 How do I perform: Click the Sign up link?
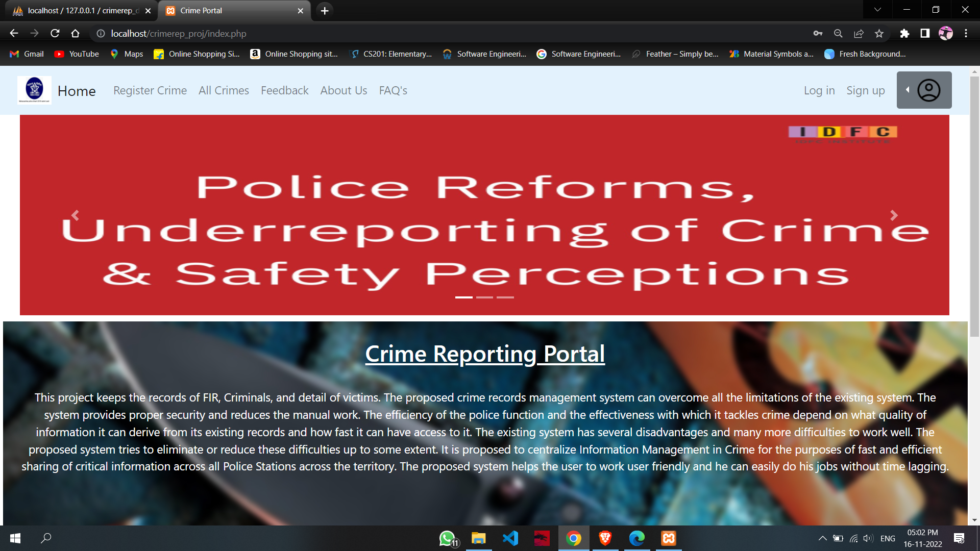[x=865, y=90]
